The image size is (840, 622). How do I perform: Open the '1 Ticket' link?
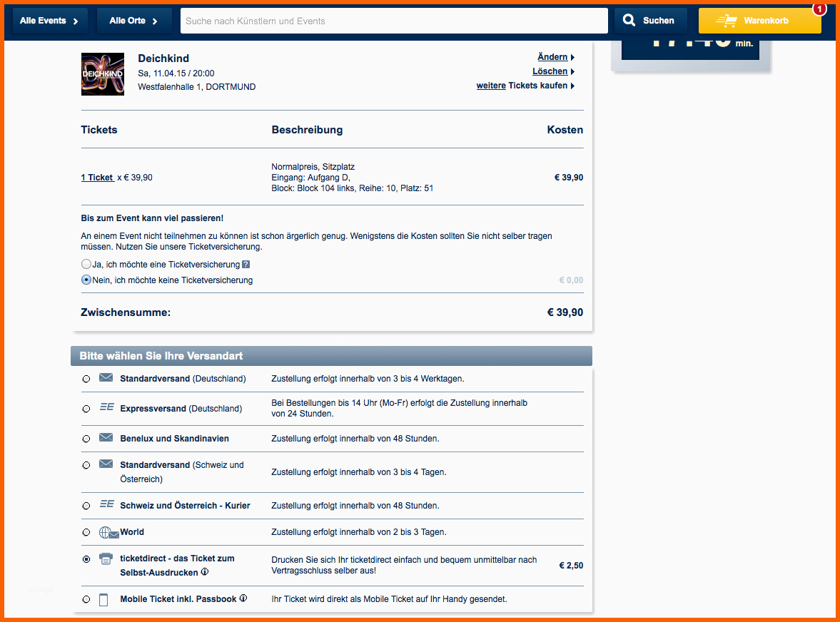click(97, 178)
